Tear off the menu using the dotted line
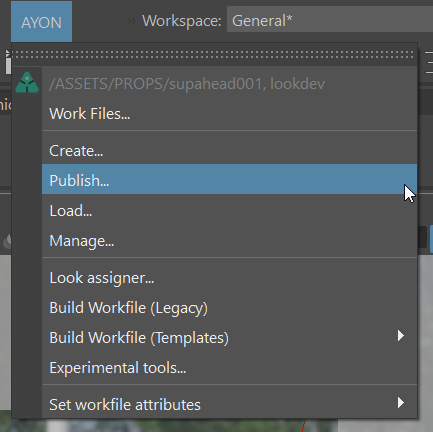Viewport: 433px width, 432px height. pyautogui.click(x=214, y=55)
